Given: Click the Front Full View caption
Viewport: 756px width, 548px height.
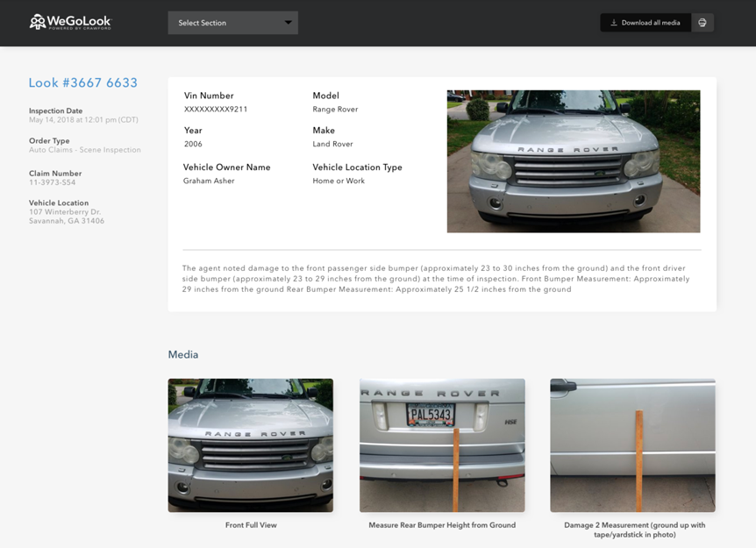Looking at the screenshot, I should click(x=251, y=525).
